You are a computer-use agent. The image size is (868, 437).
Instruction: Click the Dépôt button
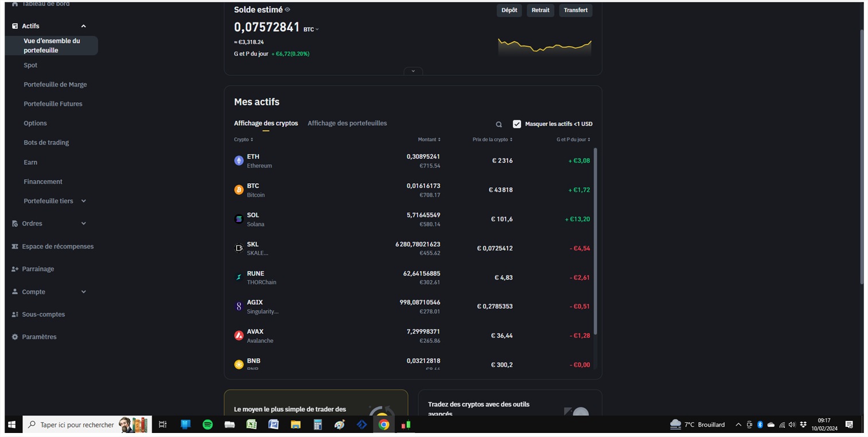pyautogui.click(x=509, y=10)
